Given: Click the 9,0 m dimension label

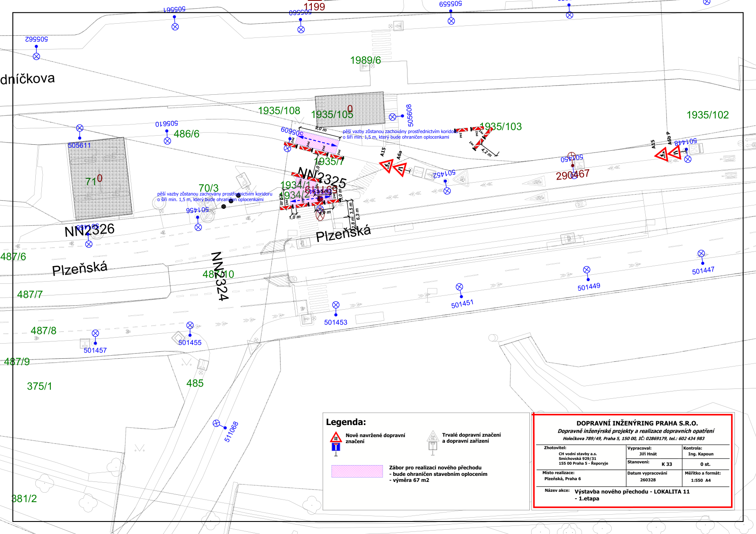Looking at the screenshot, I should 321,129.
